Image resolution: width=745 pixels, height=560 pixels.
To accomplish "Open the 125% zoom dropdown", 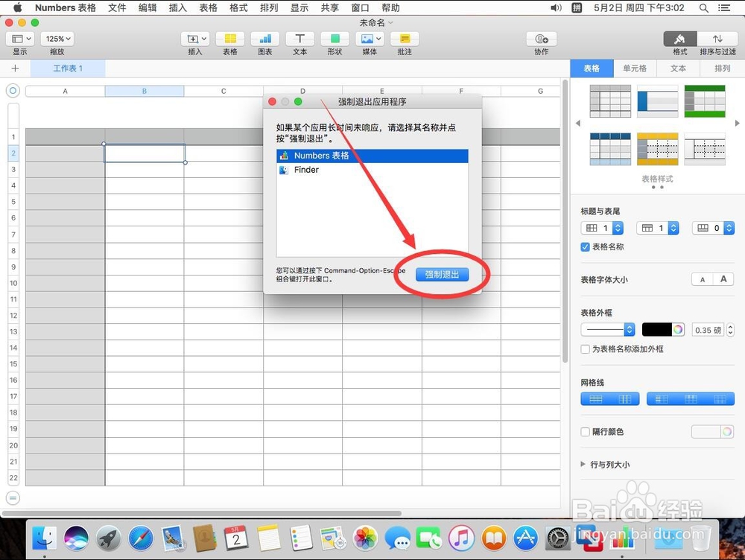I will coord(57,38).
